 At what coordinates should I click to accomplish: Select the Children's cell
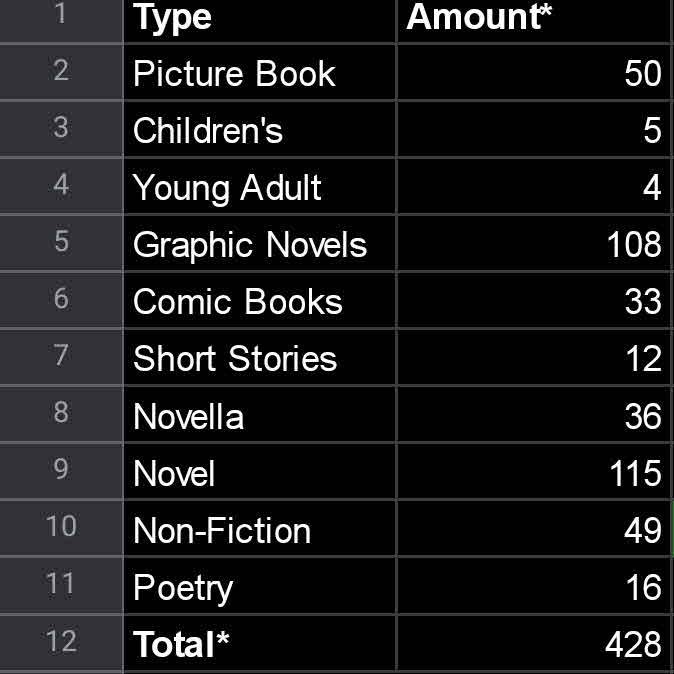[258, 131]
